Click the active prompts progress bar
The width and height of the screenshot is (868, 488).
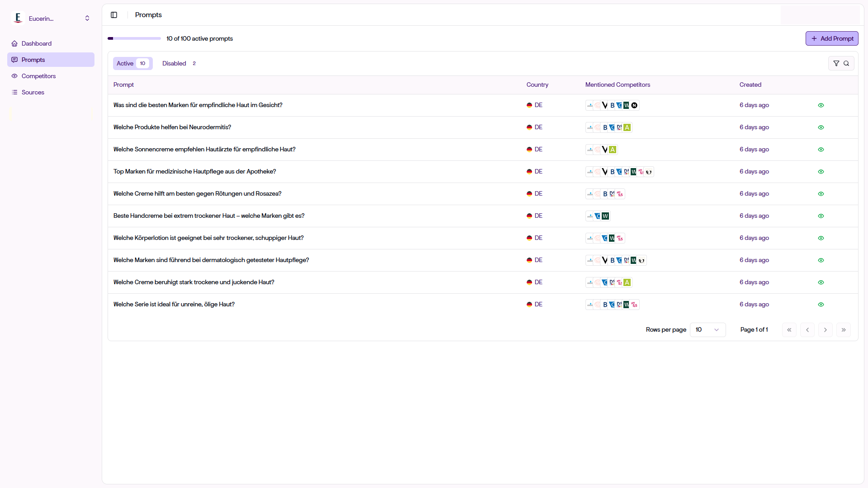(134, 38)
